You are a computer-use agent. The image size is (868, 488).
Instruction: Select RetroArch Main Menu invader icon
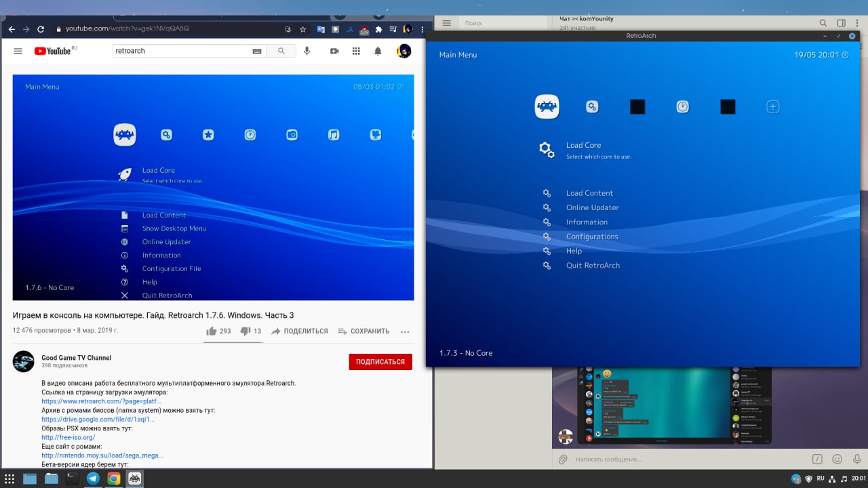[x=547, y=106]
